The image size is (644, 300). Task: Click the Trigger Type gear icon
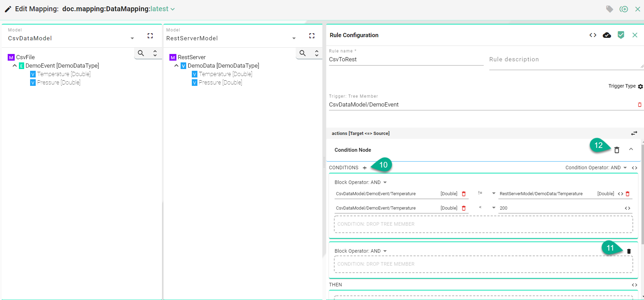pyautogui.click(x=640, y=86)
